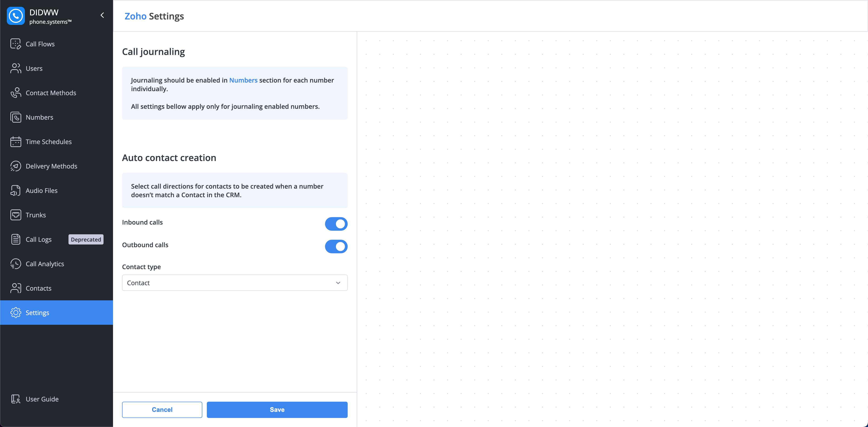Click the Audio Files icon
Screen dimensions: 868x427
pos(16,190)
